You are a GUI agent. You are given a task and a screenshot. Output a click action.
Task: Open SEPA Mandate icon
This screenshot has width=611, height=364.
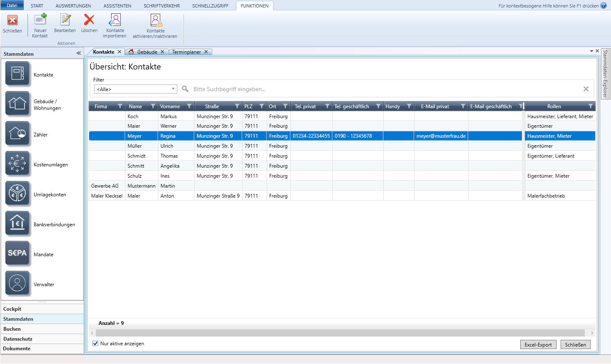click(x=17, y=253)
